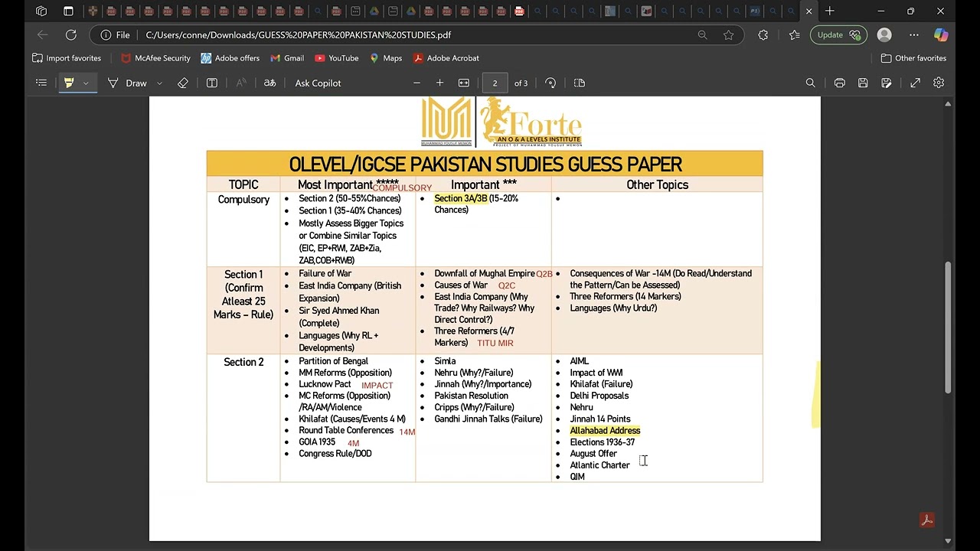
Task: Expand the Other favorites folder
Action: pos(913,58)
